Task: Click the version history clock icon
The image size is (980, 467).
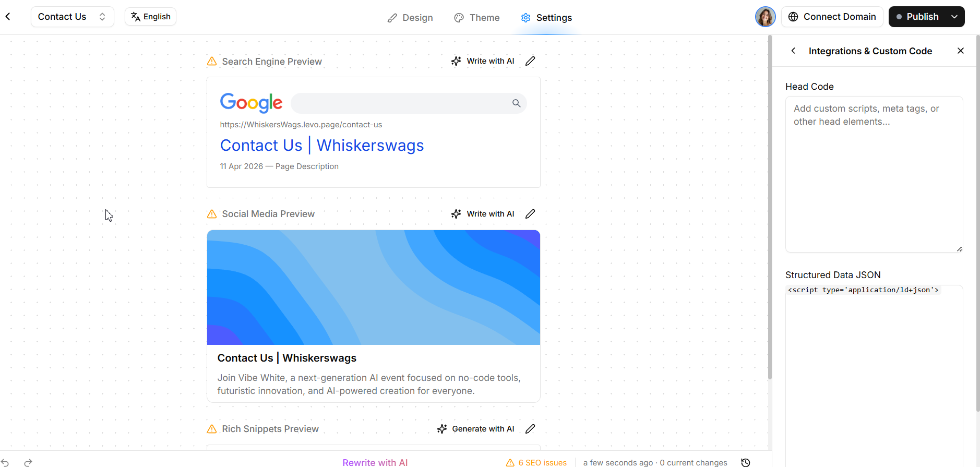Action: (x=746, y=462)
